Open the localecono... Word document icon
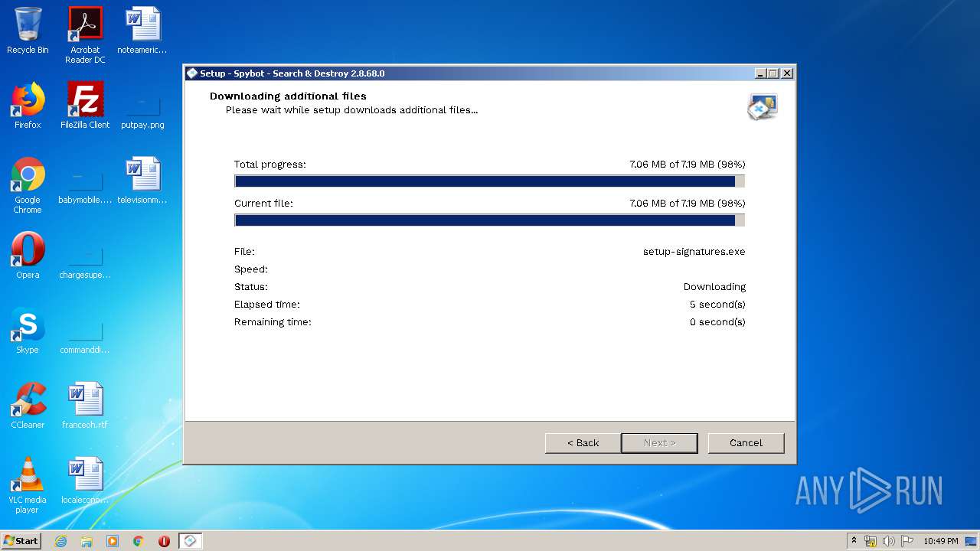The width and height of the screenshot is (980, 551). [x=85, y=481]
